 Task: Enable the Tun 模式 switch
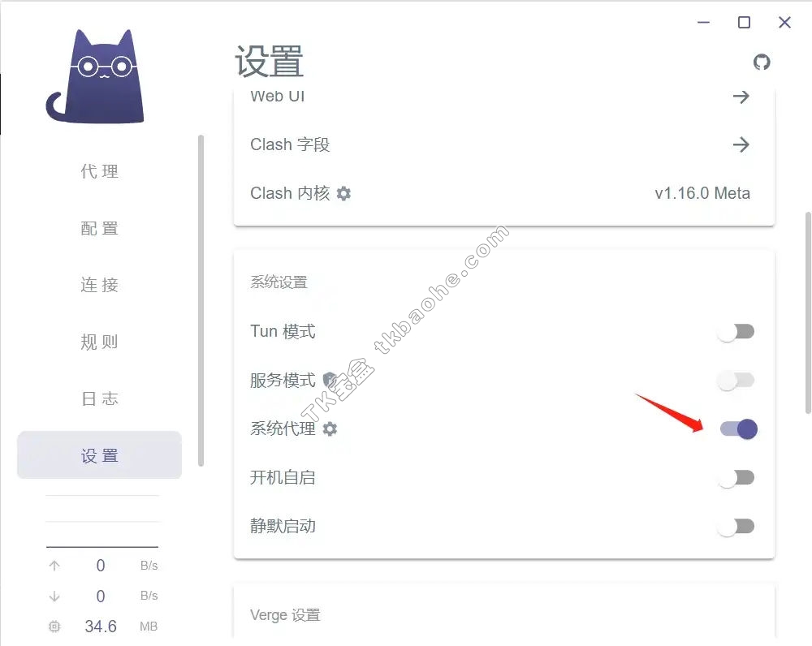click(x=736, y=331)
